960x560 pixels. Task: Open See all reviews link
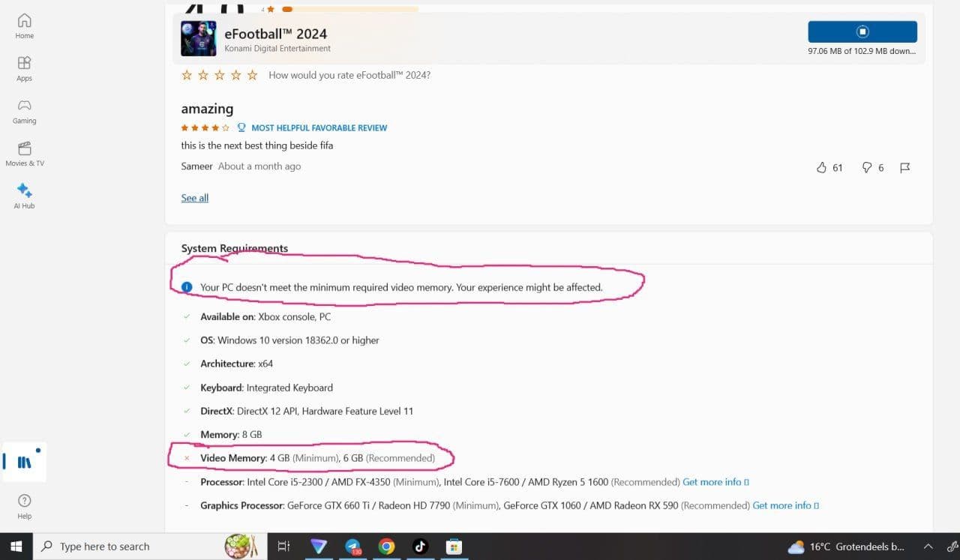195,198
